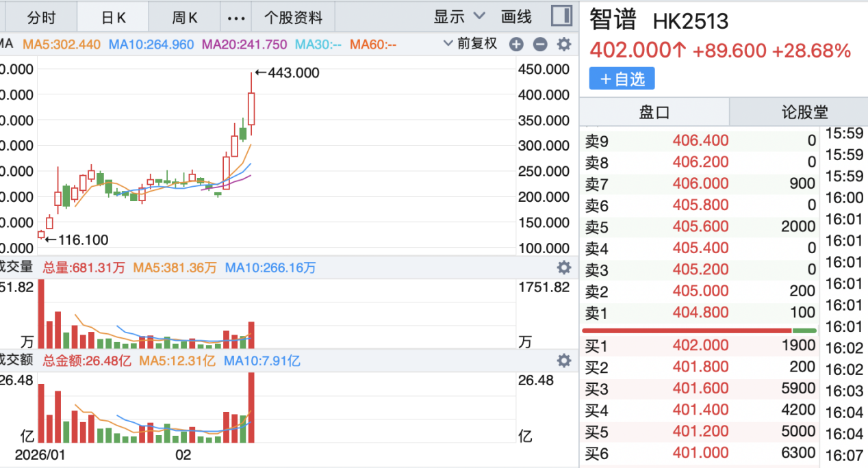The width and height of the screenshot is (868, 468).
Task: Zoom out chart with minus icon
Action: click(x=540, y=44)
